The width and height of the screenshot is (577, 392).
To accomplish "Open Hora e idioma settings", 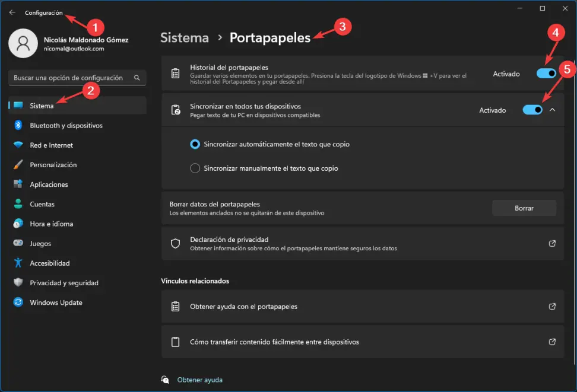I will 77,224.
